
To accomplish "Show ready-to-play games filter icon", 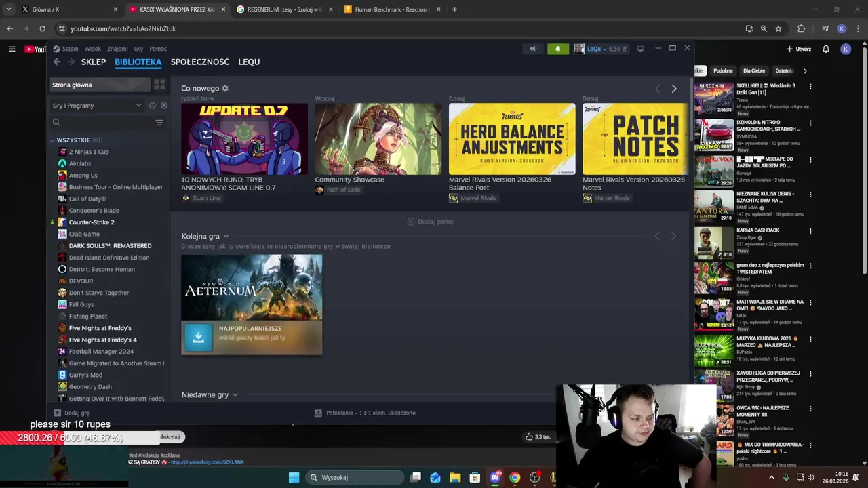I will click(163, 106).
